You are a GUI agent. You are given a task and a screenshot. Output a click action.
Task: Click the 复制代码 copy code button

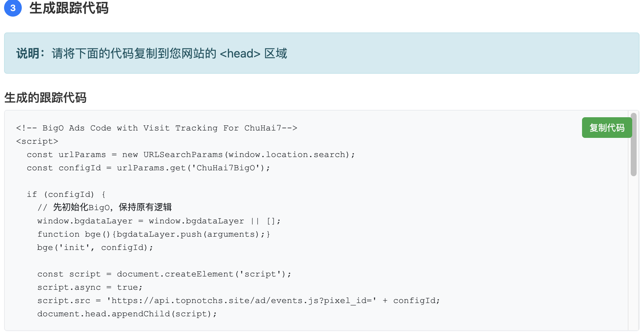click(606, 128)
